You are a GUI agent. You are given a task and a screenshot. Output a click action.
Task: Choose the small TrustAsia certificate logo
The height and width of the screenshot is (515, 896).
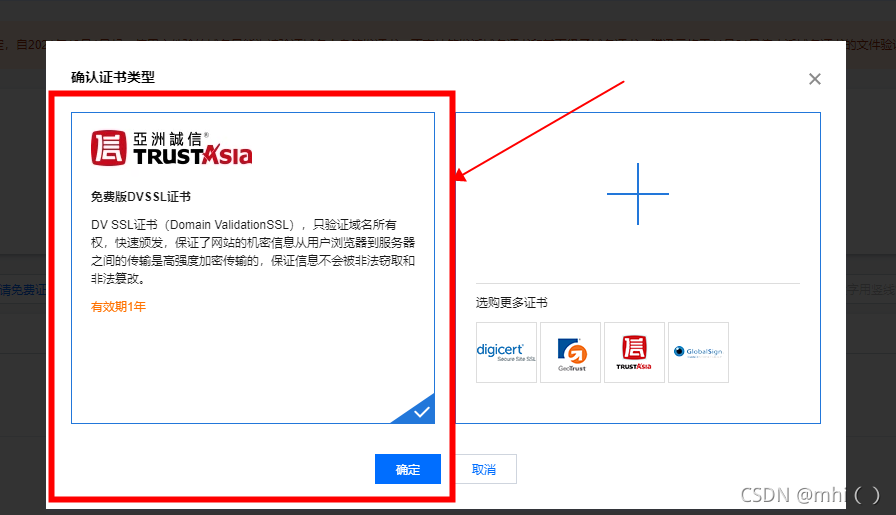[x=634, y=352]
